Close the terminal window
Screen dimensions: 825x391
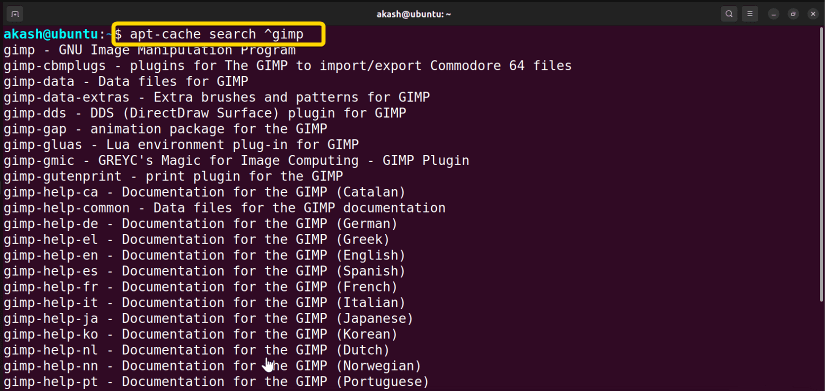point(812,14)
